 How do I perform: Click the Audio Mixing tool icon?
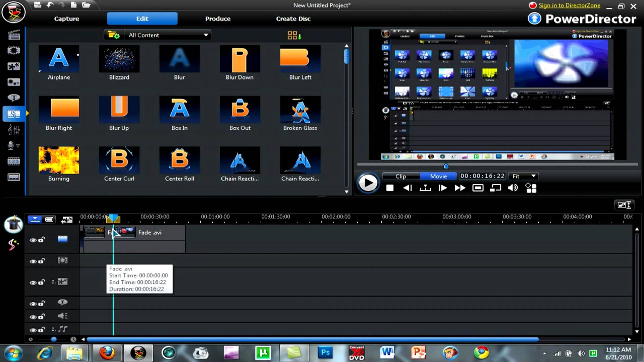coord(13,129)
